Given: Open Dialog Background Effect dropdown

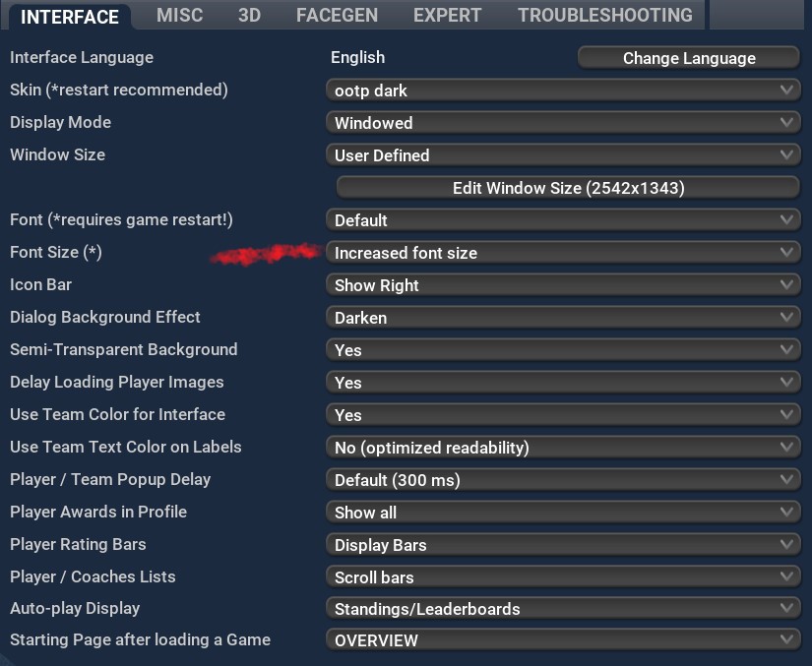Looking at the screenshot, I should 563,318.
